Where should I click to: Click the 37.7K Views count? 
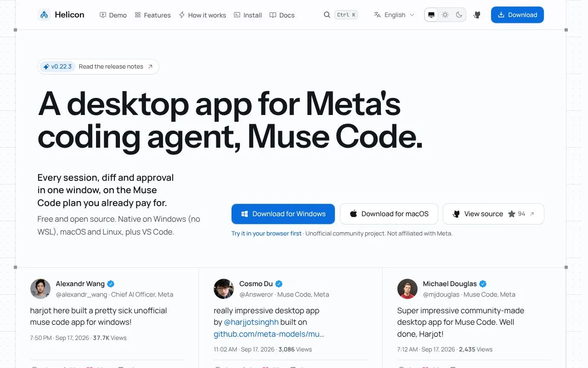[110, 338]
